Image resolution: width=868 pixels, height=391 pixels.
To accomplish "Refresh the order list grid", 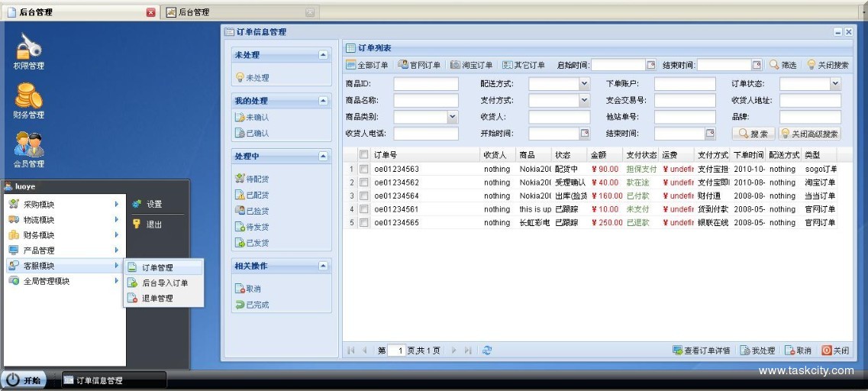I will click(487, 350).
